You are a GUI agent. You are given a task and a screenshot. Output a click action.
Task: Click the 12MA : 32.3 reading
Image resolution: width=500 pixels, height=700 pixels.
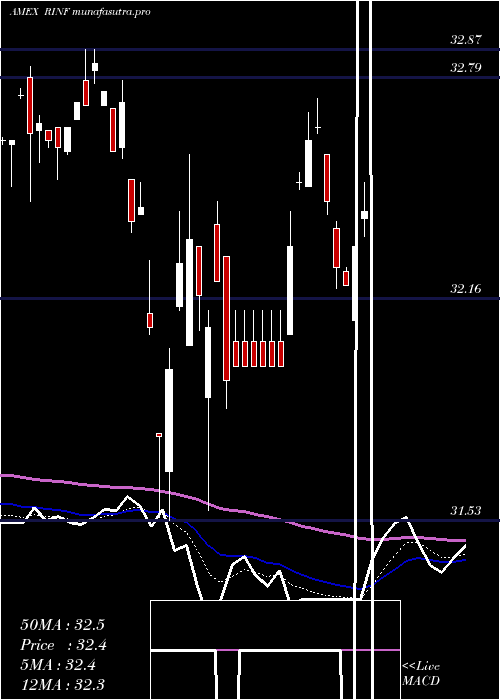[x=62, y=685]
